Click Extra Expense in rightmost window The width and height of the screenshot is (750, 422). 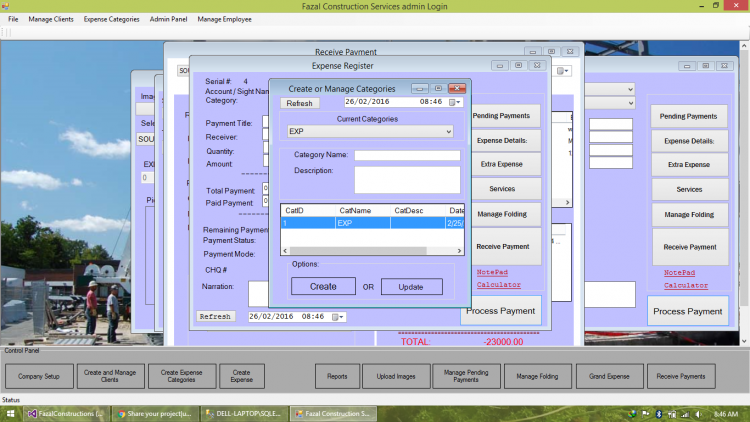pyautogui.click(x=689, y=165)
